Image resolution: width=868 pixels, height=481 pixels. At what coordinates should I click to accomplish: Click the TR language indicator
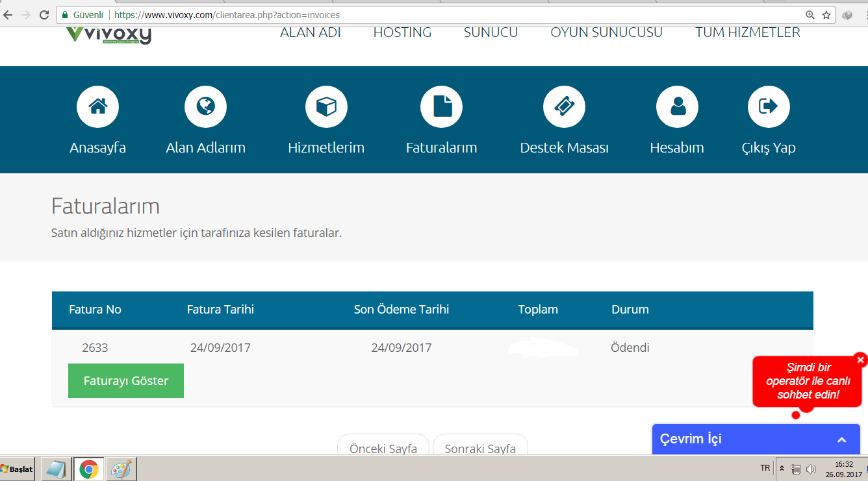(x=765, y=468)
